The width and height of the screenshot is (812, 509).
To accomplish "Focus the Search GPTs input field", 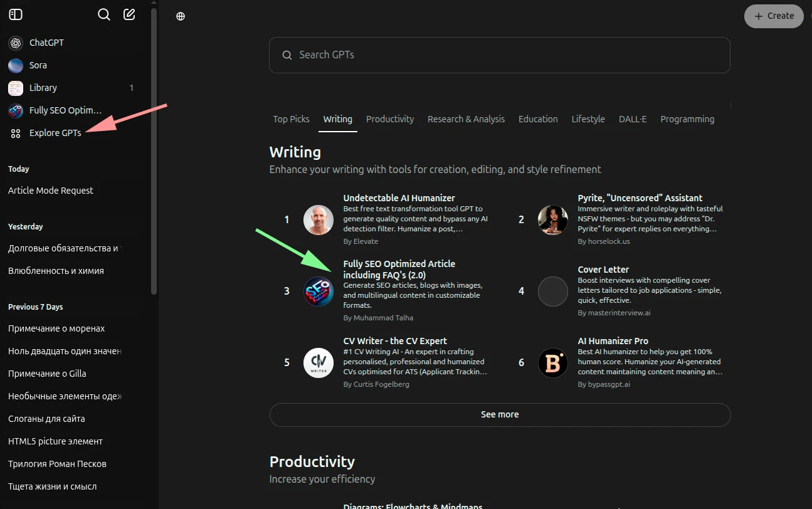I will [500, 55].
